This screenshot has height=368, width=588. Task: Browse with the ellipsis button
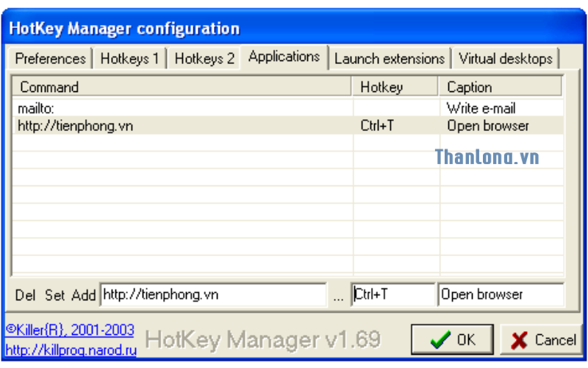click(338, 296)
